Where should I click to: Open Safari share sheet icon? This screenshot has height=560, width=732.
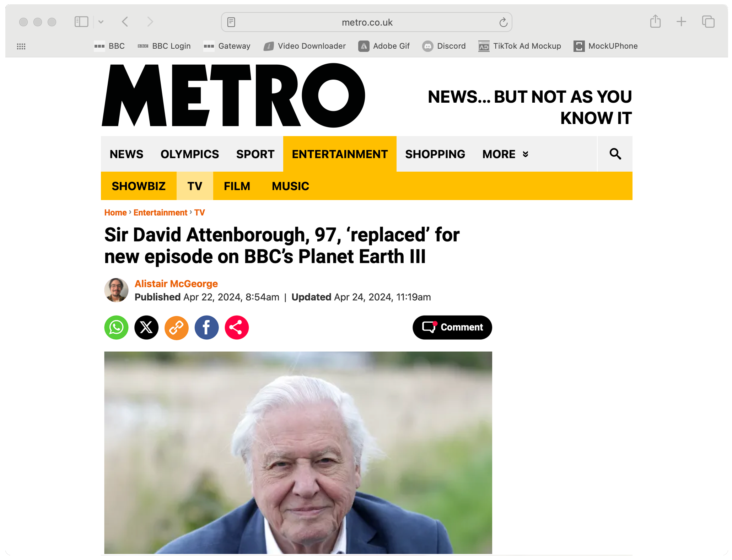click(655, 22)
